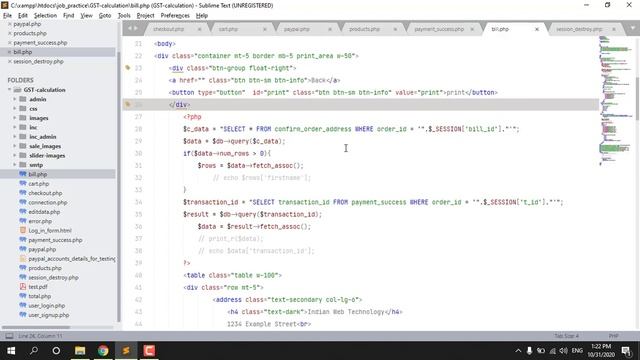Open editdata.php in the folder tree
640x360 pixels.
(x=44, y=212)
